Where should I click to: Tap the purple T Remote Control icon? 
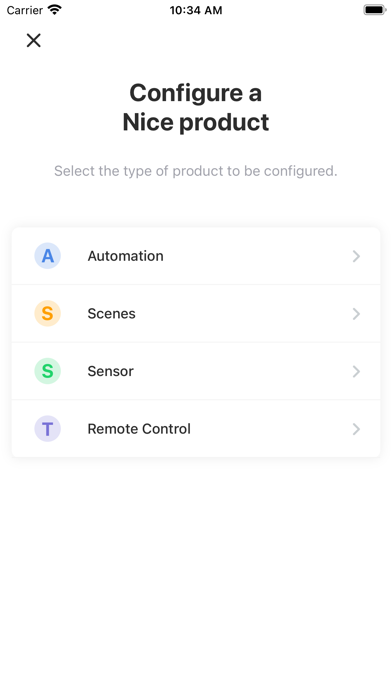pyautogui.click(x=48, y=429)
